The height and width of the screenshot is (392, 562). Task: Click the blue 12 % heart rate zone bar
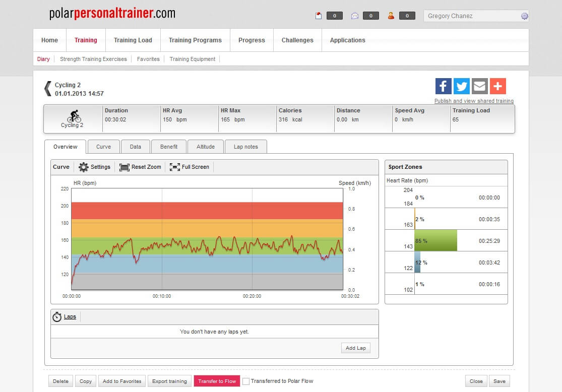[x=417, y=263]
